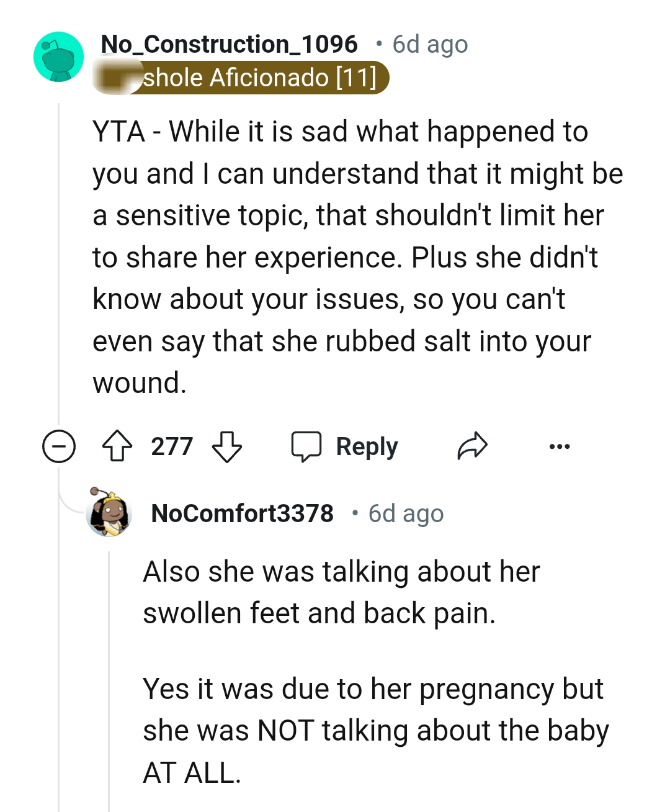Collapse NoComfort3378's reply via thread line
This screenshot has height=812, width=670.
(109, 652)
